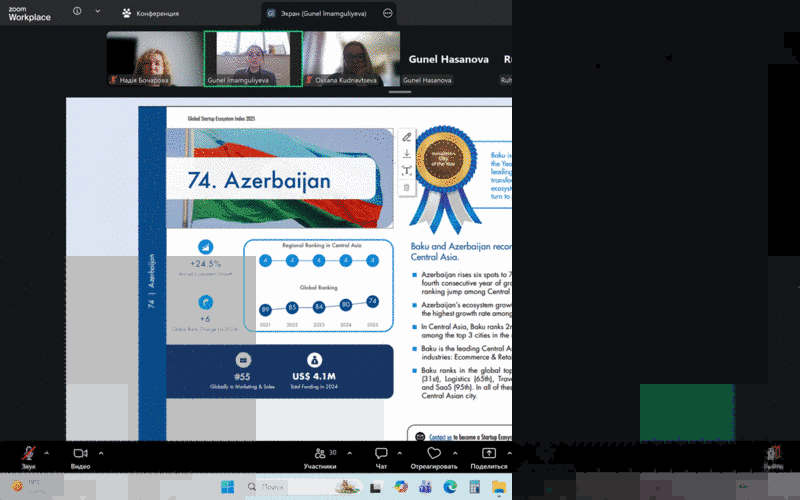800x500 pixels.
Task: Click the trash delete icon on slide
Action: 407,187
